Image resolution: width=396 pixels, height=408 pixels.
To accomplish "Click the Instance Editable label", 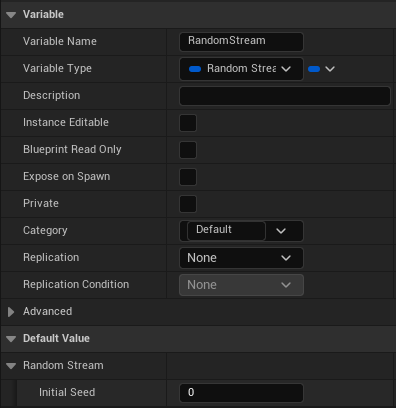I will point(66,122).
